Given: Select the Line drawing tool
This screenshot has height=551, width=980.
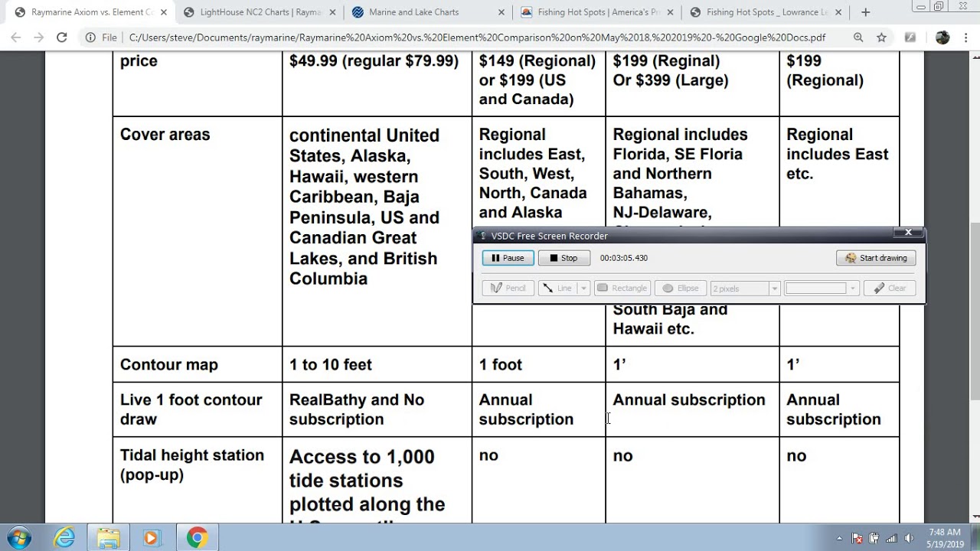Looking at the screenshot, I should [x=557, y=288].
